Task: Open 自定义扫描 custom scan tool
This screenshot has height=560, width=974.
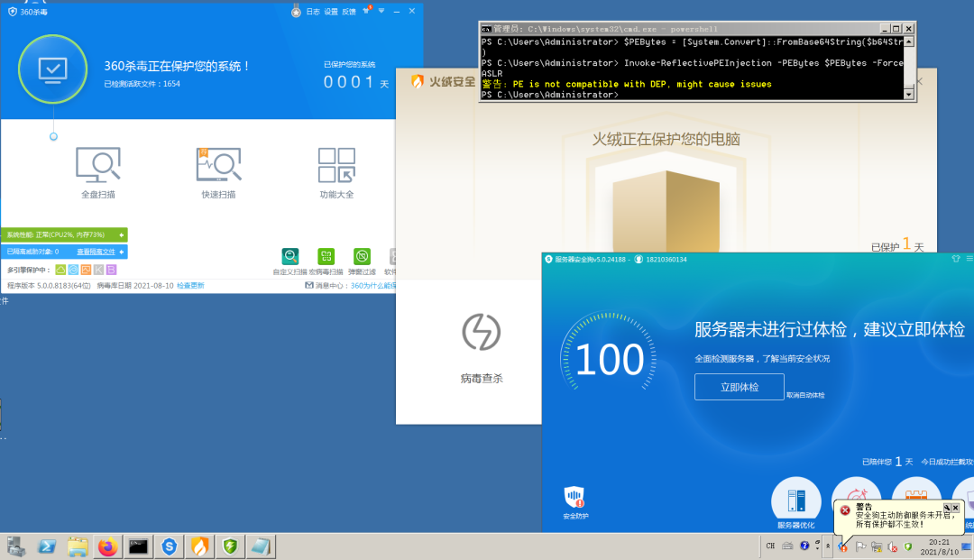Action: click(x=290, y=262)
